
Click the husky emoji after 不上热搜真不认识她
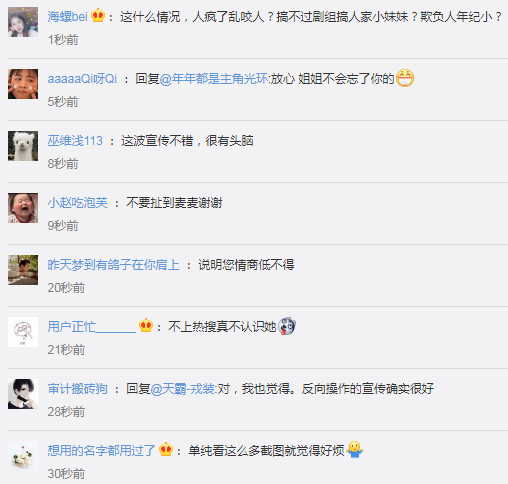point(287,326)
